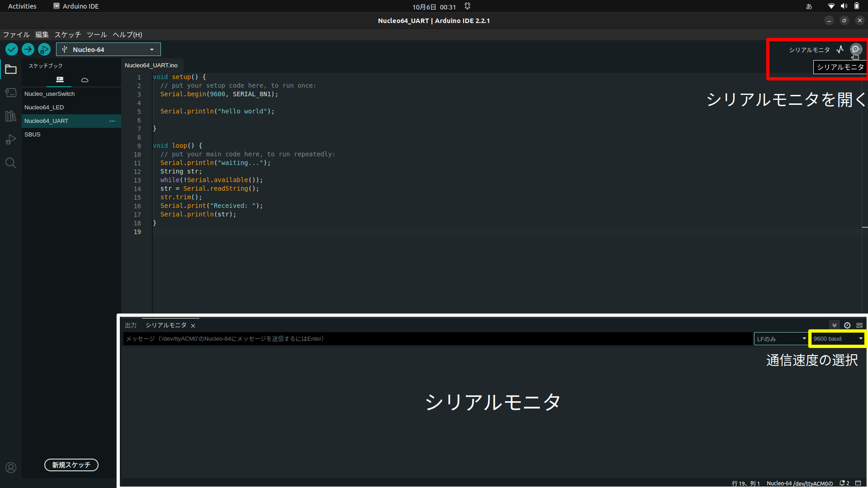868x488 pixels.
Task: Open notifications bell in status bar
Action: 844,483
